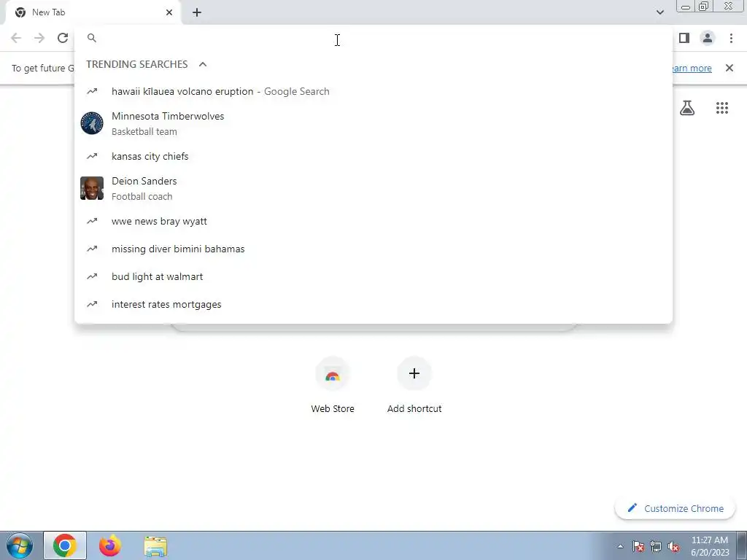
Task: Open the network tray icon
Action: [656, 546]
